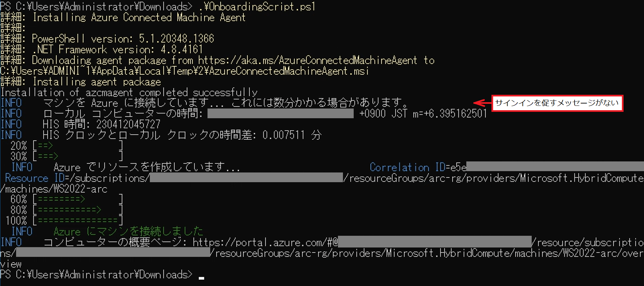This screenshot has width=644, height=286.
Task: Click the red arrow pointing at output
Action: 482,102
